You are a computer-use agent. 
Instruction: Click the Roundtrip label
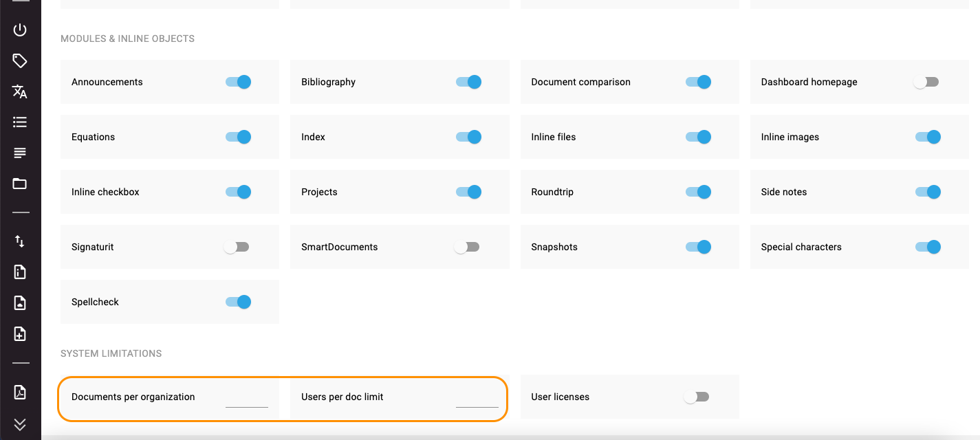point(552,192)
